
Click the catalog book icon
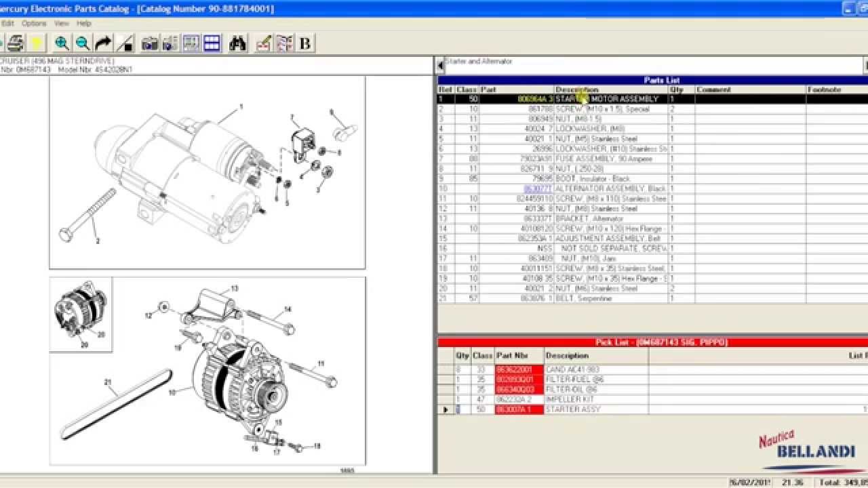click(x=284, y=43)
